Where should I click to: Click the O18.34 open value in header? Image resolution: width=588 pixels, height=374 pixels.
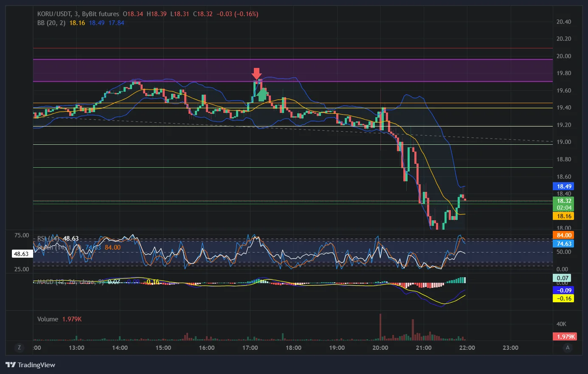(x=133, y=14)
